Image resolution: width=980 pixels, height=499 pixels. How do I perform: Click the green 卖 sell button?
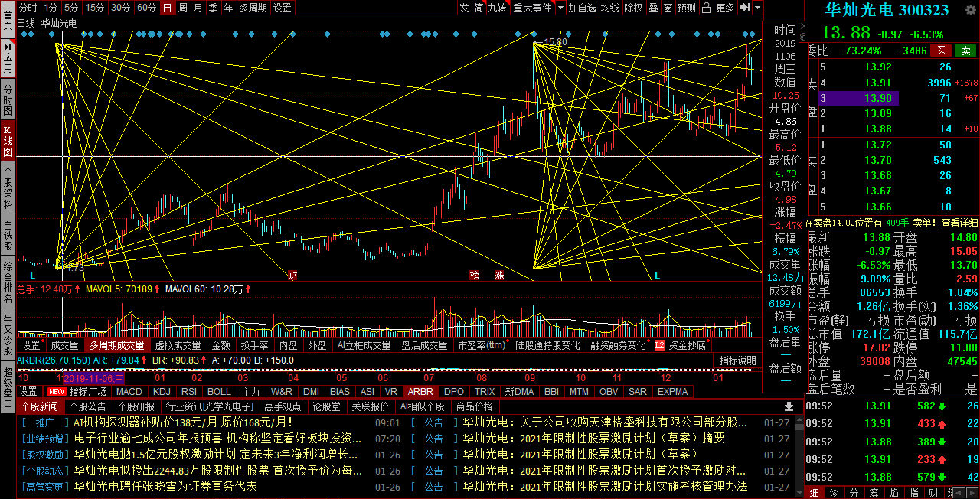965,50
